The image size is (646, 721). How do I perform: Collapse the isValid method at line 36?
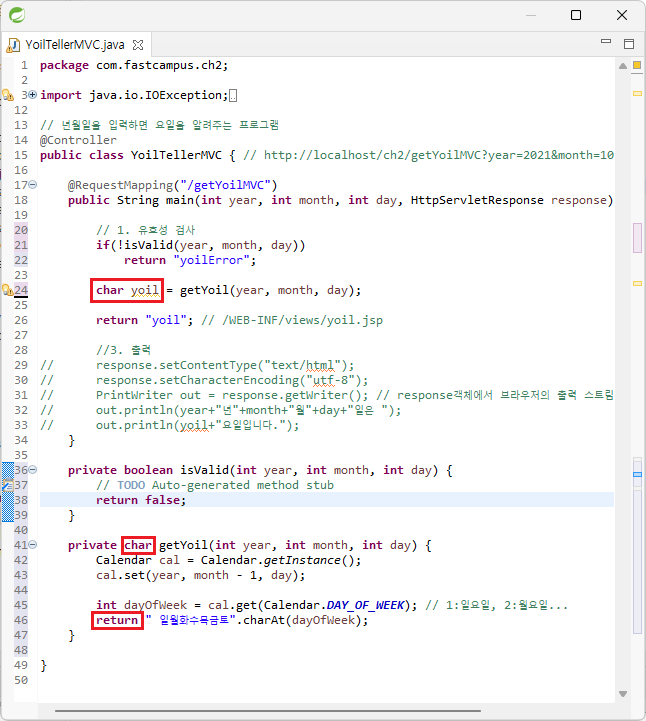(33, 470)
